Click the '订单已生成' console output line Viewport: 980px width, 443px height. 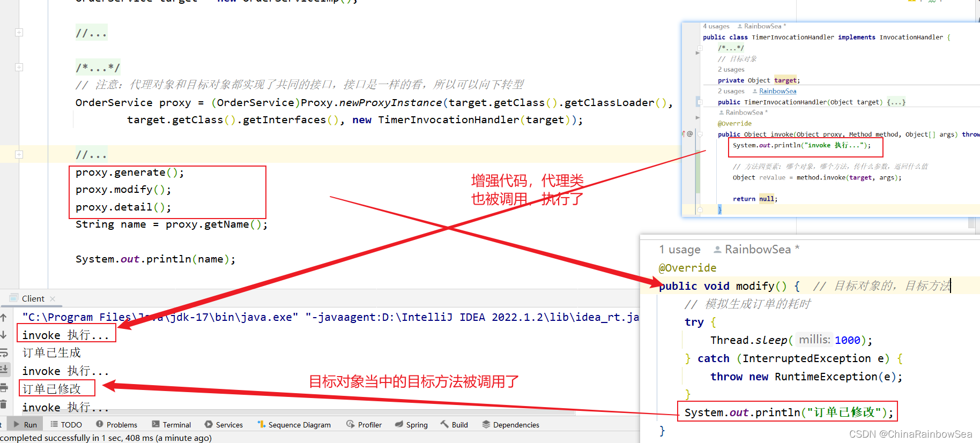51,353
